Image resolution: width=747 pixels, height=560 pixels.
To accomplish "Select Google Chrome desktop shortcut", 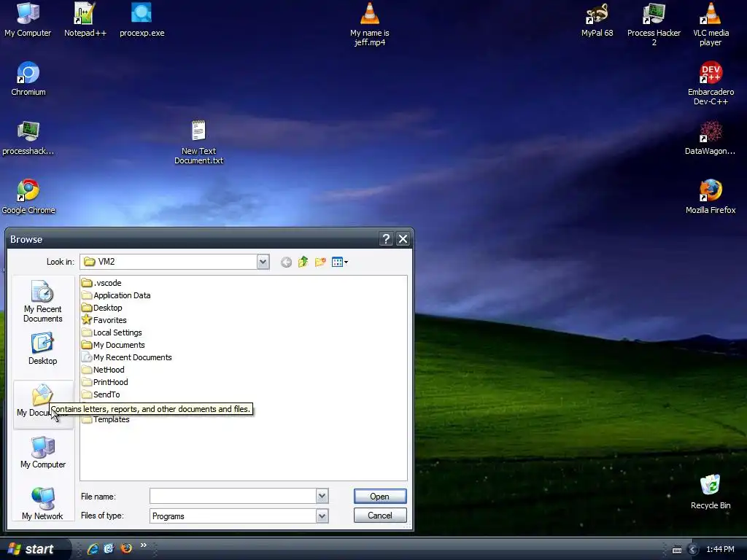I will coord(28,197).
